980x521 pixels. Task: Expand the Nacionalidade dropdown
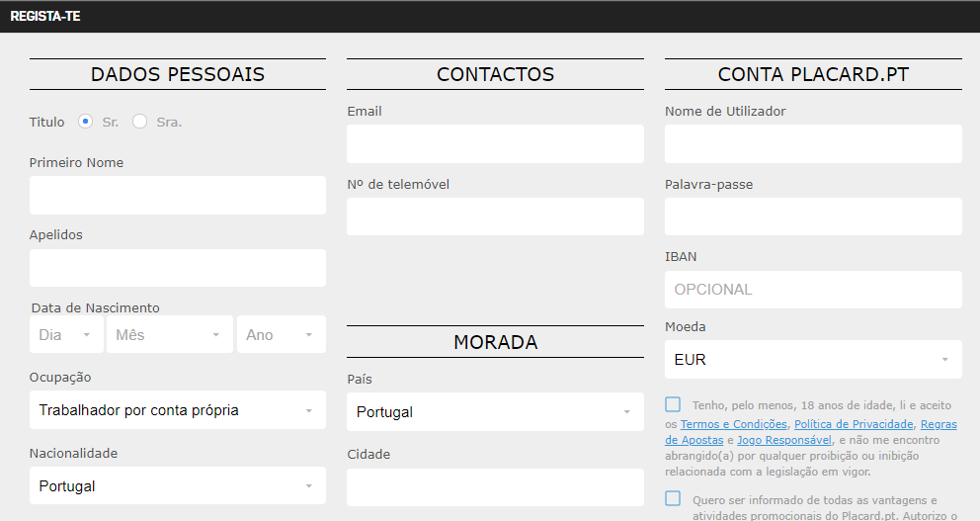pyautogui.click(x=178, y=486)
